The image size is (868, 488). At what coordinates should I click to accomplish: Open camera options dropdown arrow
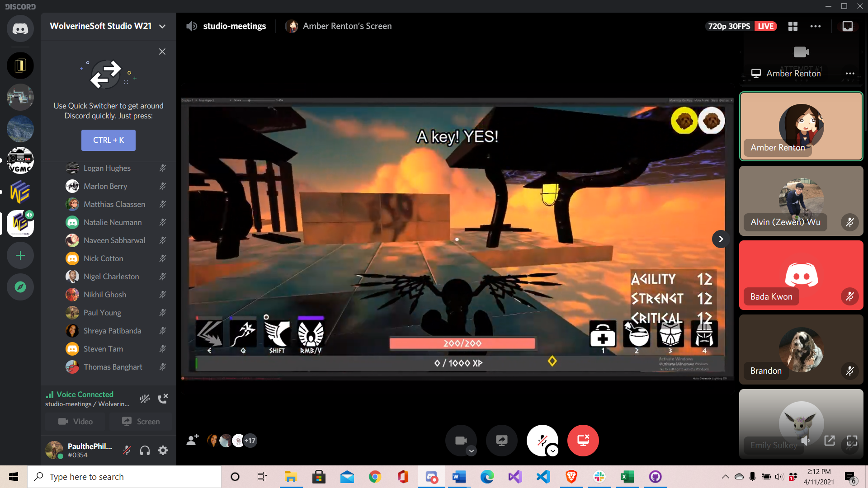point(471,451)
